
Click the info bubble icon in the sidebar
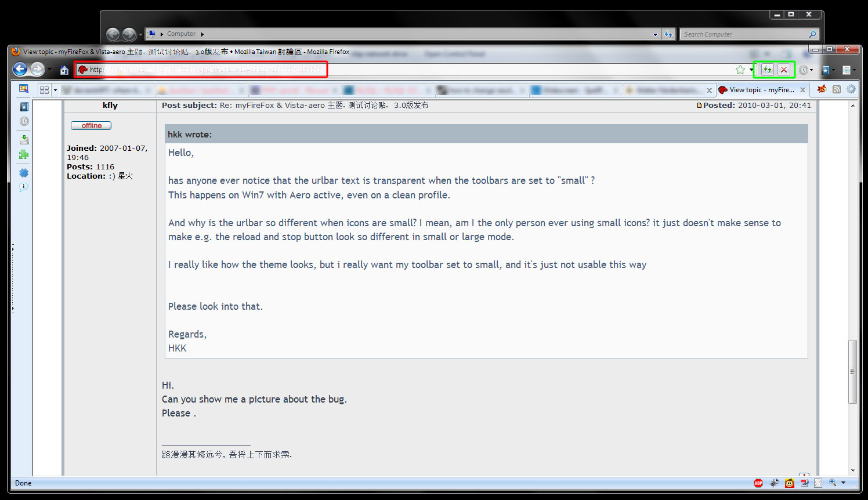tap(24, 187)
